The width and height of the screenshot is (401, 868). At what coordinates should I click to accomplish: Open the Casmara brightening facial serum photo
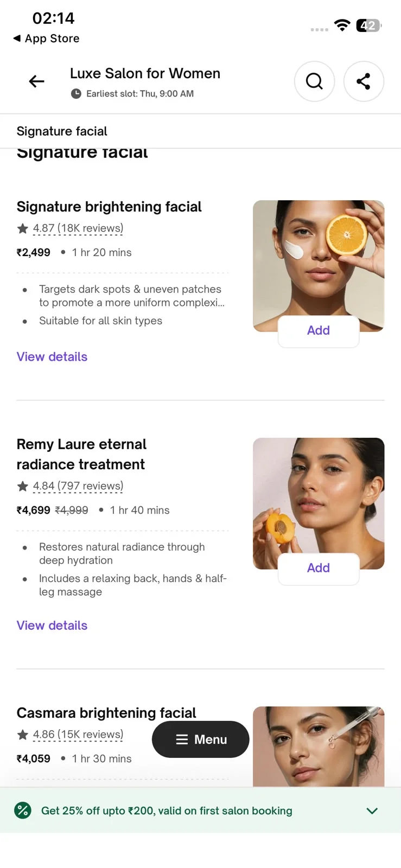319,746
